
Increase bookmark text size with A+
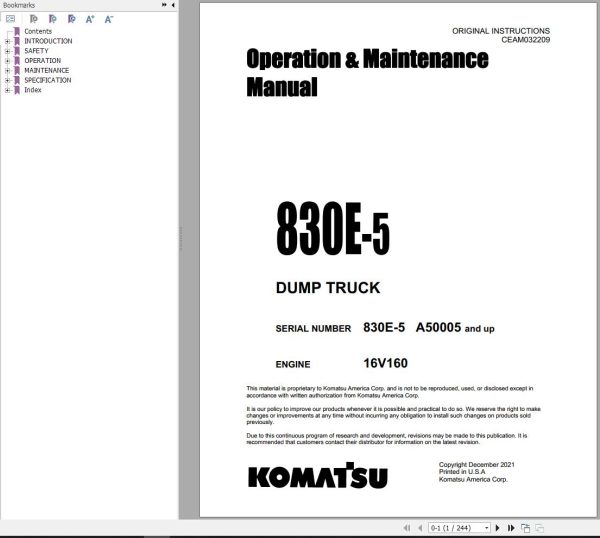coord(90,19)
